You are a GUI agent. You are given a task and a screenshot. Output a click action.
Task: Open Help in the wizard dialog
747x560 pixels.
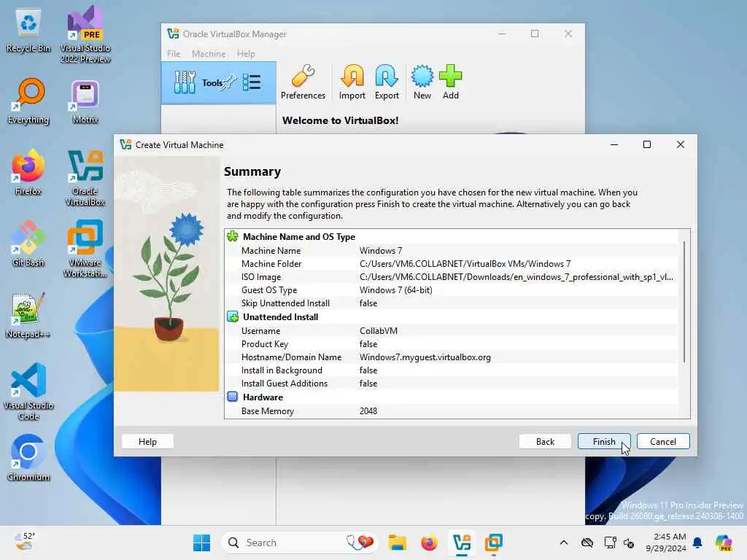(x=147, y=441)
